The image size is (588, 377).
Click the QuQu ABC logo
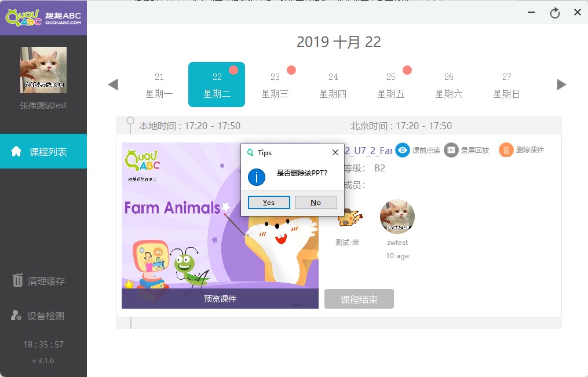pos(43,17)
